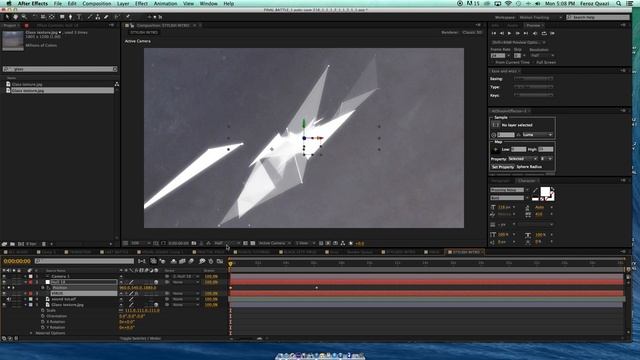Open Workspace Motion Tracking dropdown

540,18
